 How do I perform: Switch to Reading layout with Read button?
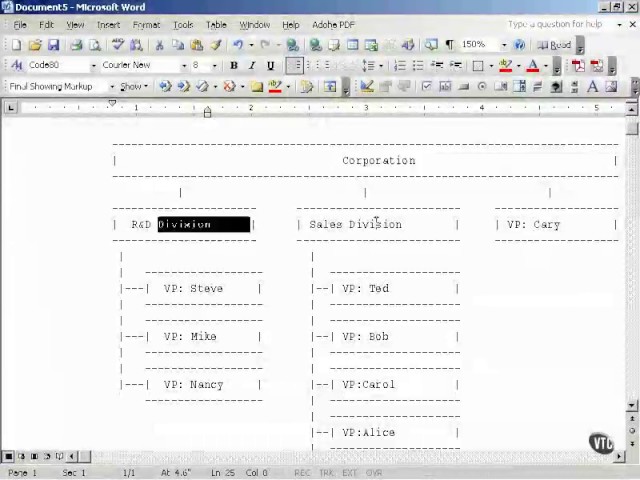[x=554, y=45]
